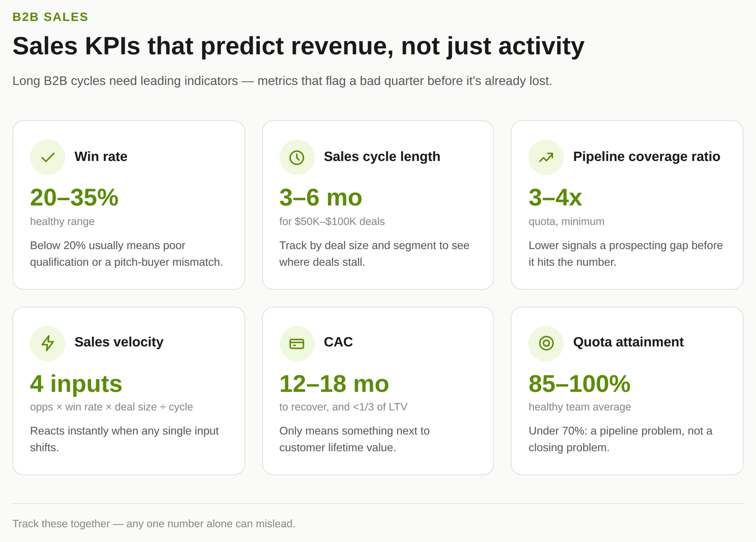Click the 3–4x coverage figure
Image resolution: width=756 pixels, height=542 pixels.
[555, 197]
